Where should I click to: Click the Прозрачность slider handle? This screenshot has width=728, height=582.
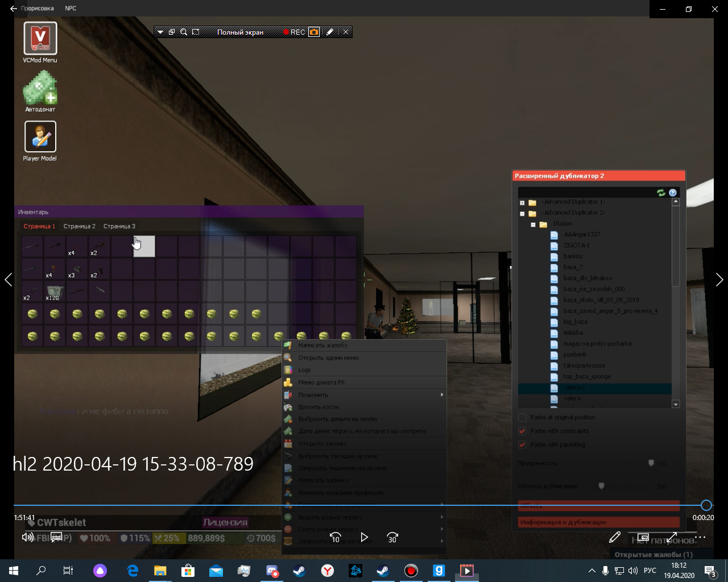tap(651, 463)
